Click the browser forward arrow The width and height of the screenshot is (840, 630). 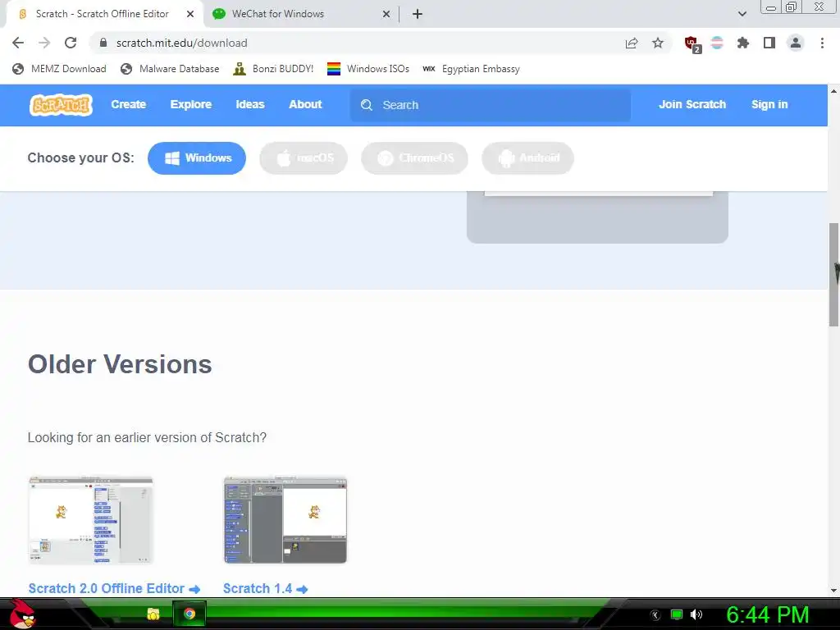click(x=44, y=43)
